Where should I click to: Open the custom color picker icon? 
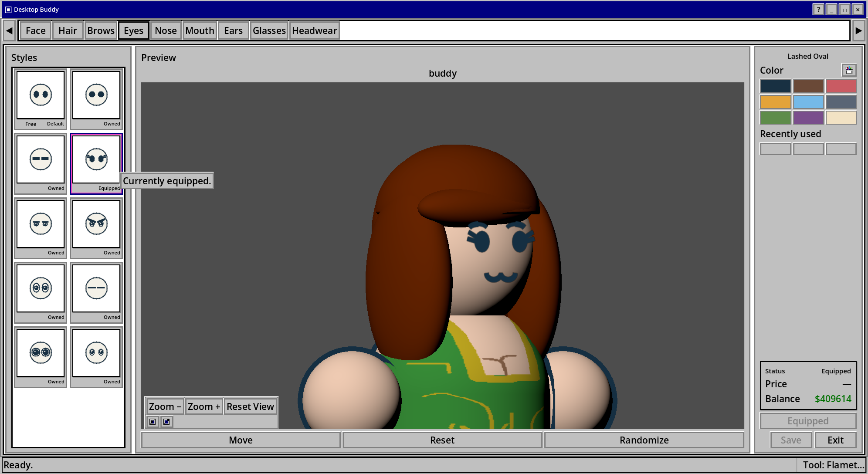tap(849, 70)
